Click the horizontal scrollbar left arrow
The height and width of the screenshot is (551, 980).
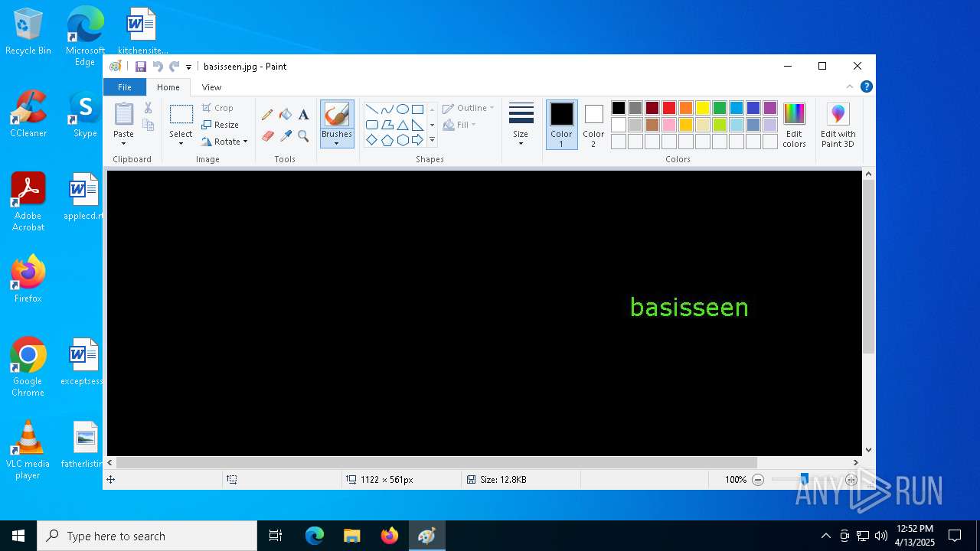[x=110, y=462]
